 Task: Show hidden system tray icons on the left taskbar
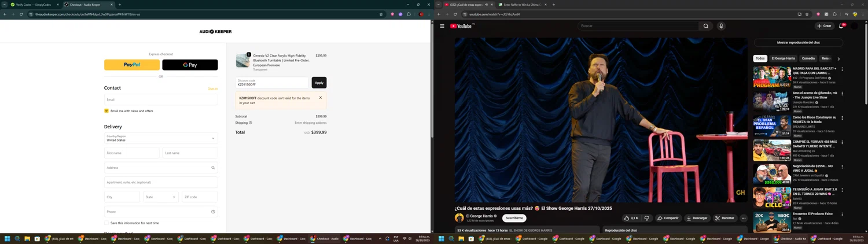[x=380, y=238]
